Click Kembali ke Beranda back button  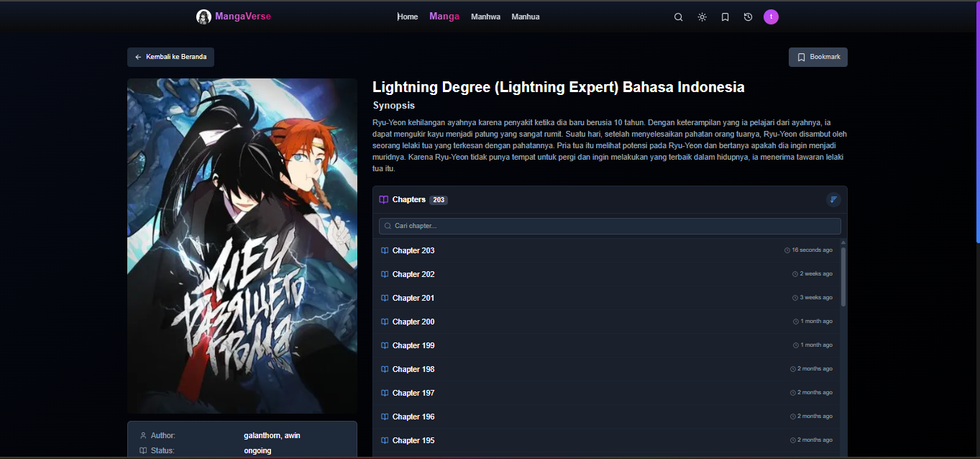(170, 57)
